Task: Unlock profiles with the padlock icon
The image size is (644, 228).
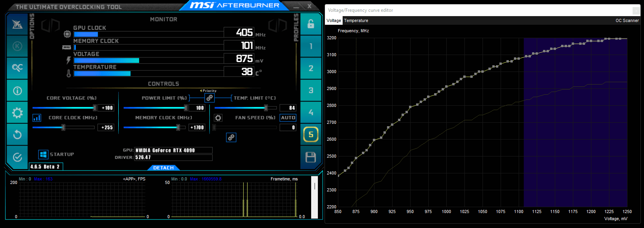Action: click(x=311, y=24)
